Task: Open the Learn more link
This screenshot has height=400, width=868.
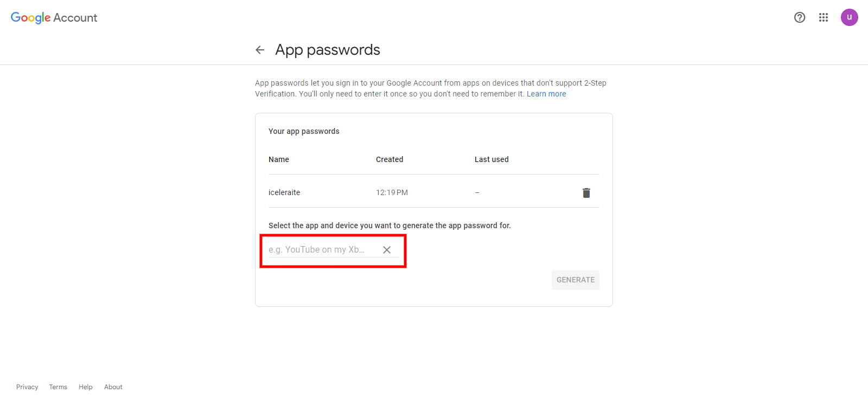Action: (546, 94)
